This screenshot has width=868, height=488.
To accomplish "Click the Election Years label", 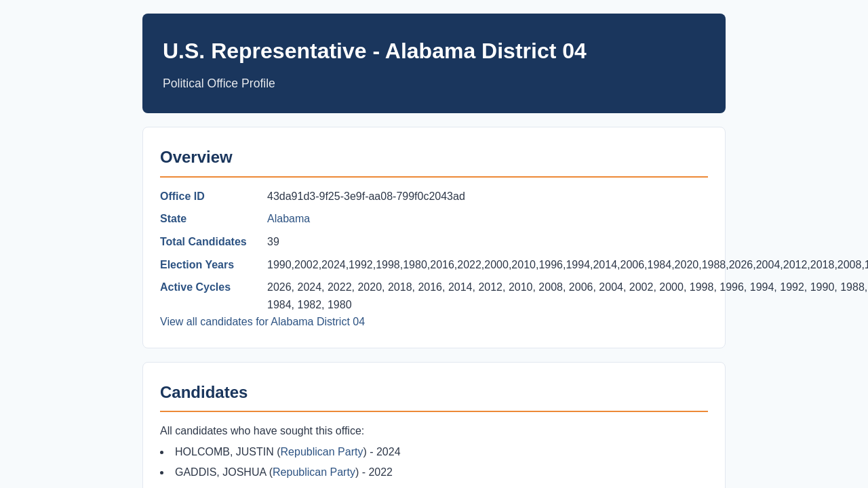I will tap(197, 265).
